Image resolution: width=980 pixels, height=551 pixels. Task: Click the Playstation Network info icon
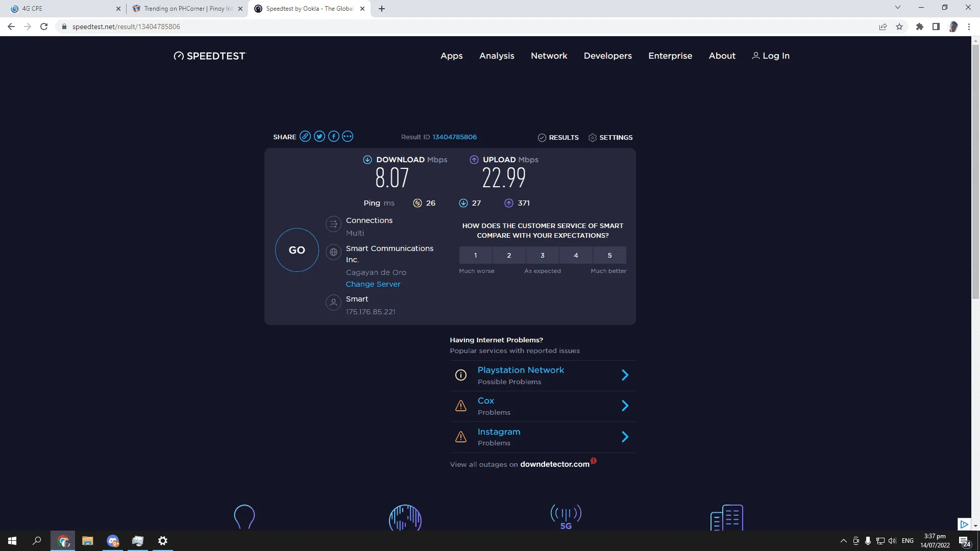click(x=461, y=375)
